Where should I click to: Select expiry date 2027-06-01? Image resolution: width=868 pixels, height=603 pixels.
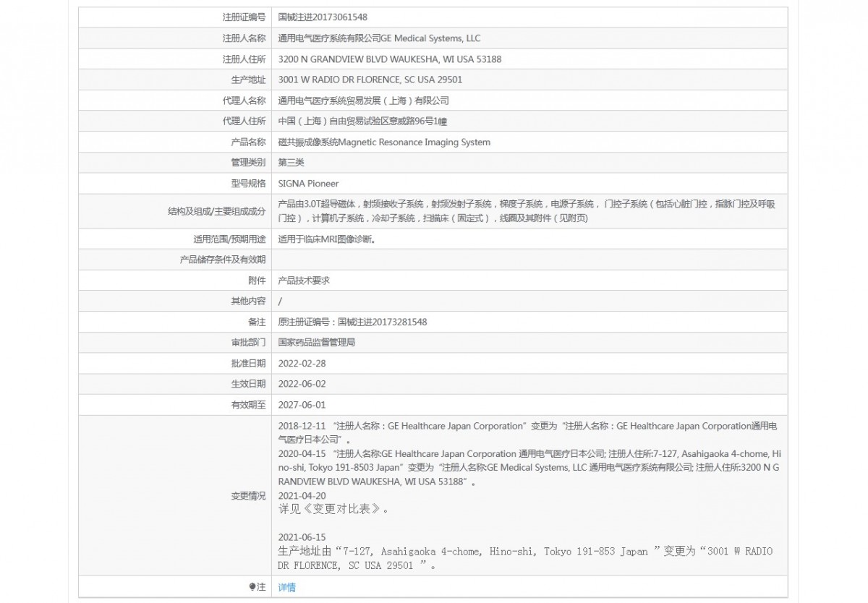click(302, 405)
